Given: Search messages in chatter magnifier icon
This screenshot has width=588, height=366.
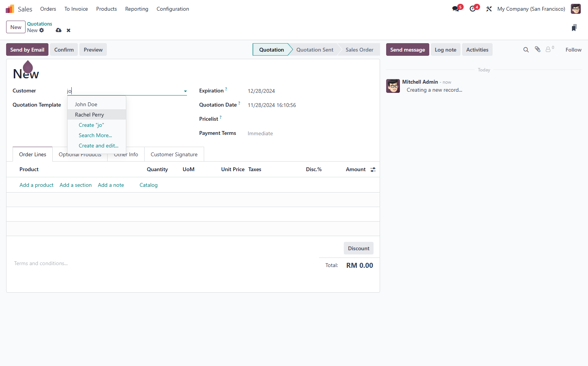Looking at the screenshot, I should click(x=526, y=50).
